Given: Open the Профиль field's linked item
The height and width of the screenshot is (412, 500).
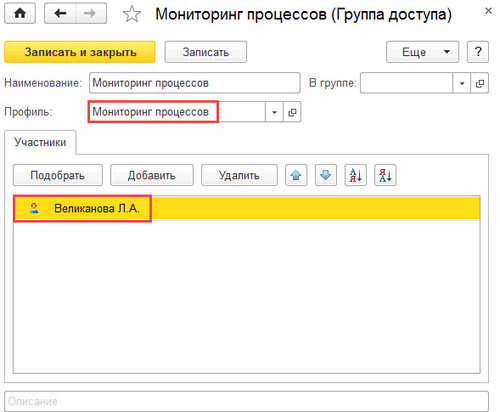Looking at the screenshot, I should (x=292, y=112).
